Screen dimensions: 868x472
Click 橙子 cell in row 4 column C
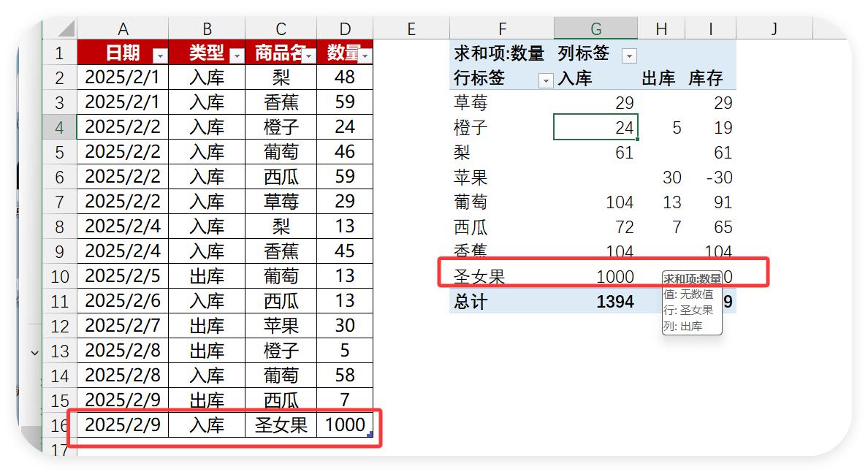[x=281, y=126]
